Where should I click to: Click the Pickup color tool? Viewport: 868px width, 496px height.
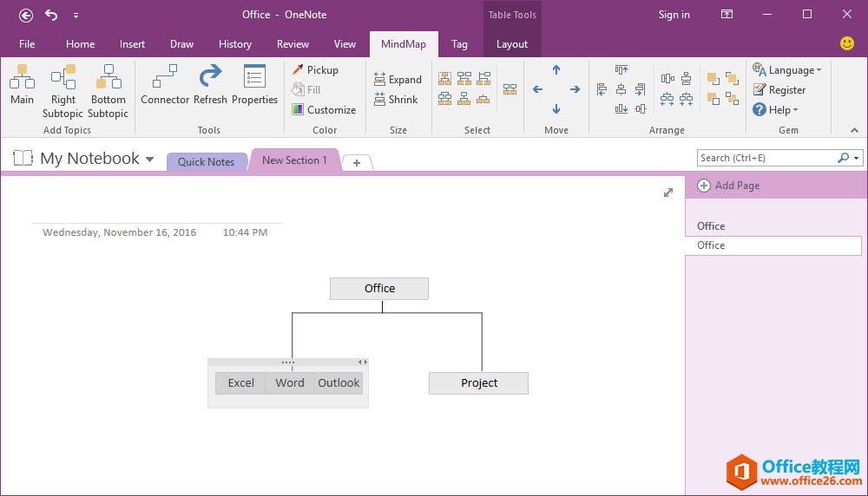click(x=315, y=70)
